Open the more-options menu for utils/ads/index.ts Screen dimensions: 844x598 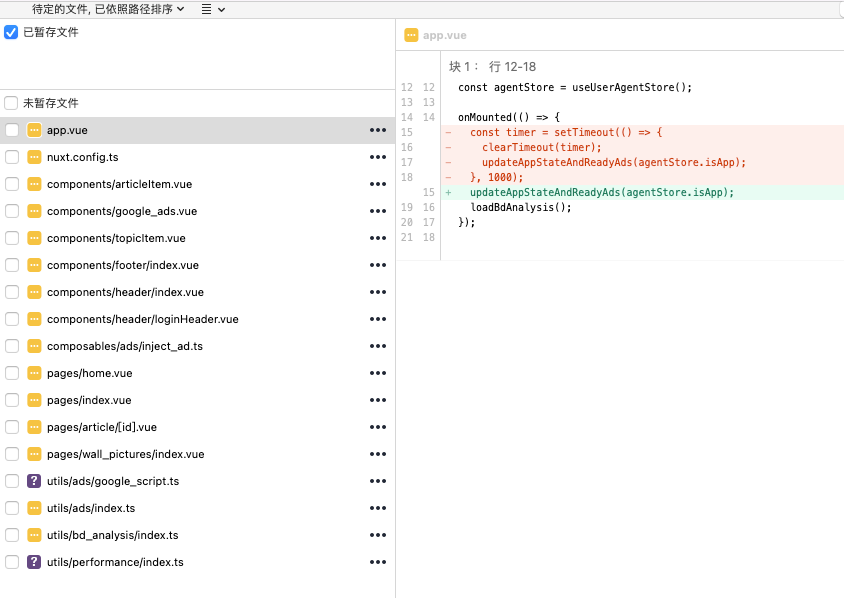pos(378,508)
